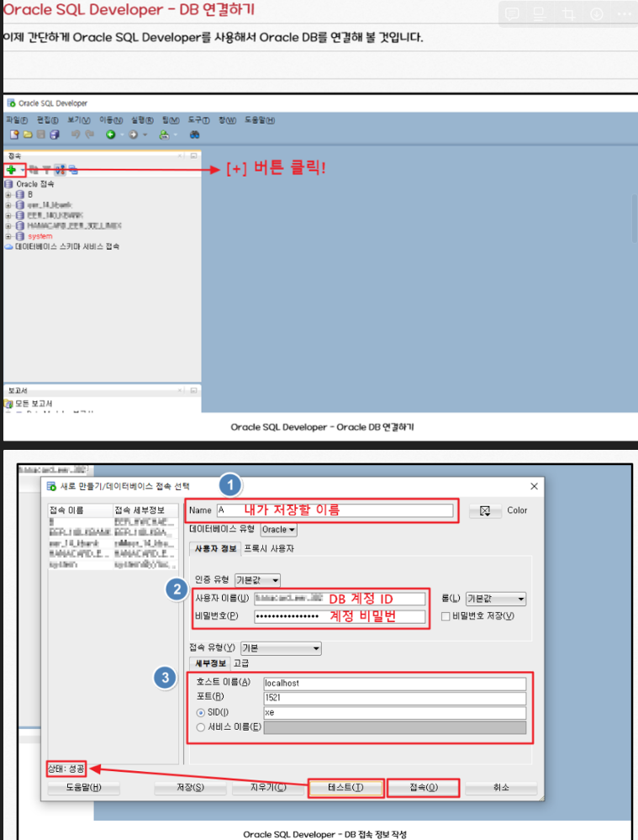Switch to the 프록시 사용자 tab
The width and height of the screenshot is (638, 840).
269,548
